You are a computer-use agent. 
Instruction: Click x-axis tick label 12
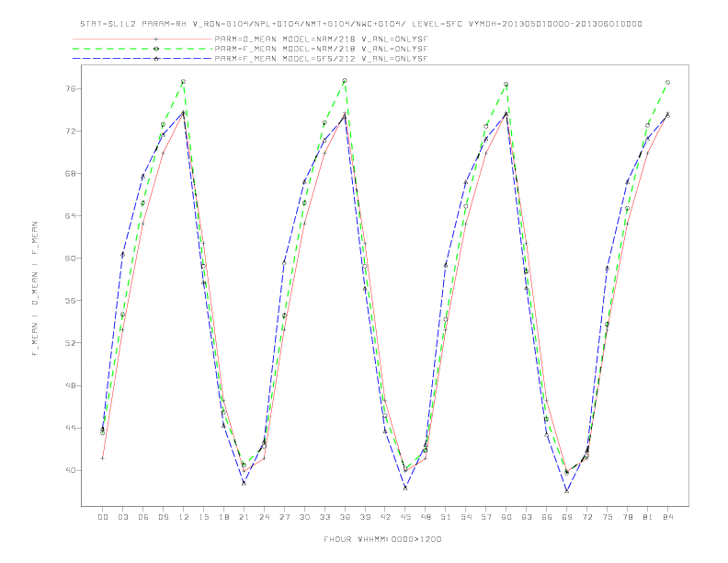click(x=184, y=517)
